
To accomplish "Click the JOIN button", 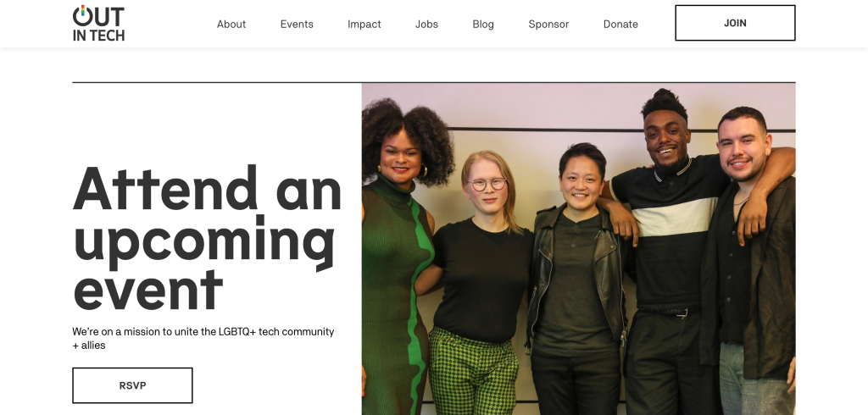I will point(735,23).
